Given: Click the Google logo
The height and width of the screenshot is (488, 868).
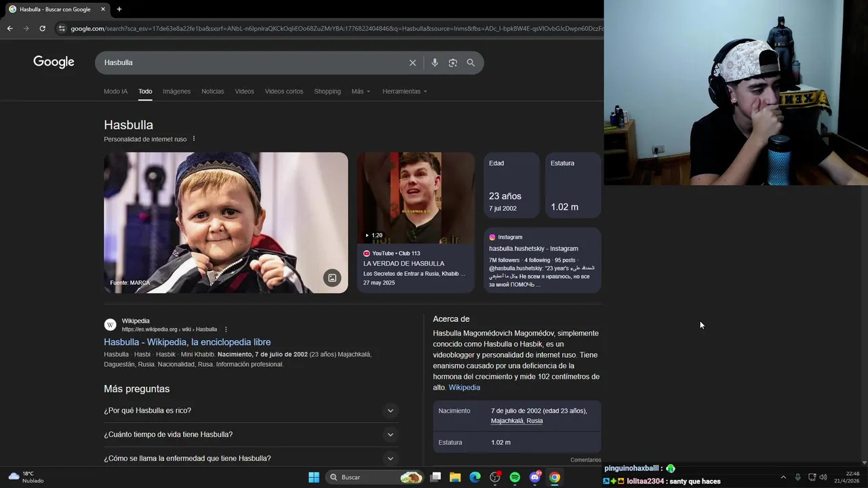Looking at the screenshot, I should click(x=54, y=62).
